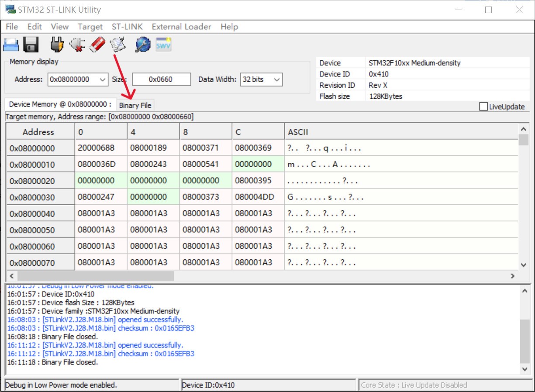Click the horizontal scrollbar right arrow
Viewport: 535px width, 392px height.
pos(513,276)
